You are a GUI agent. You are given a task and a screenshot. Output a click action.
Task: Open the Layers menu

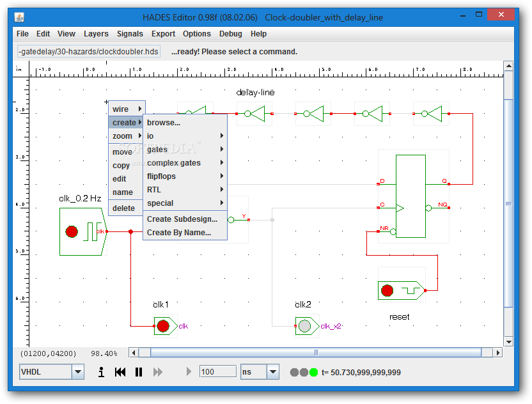click(x=96, y=34)
